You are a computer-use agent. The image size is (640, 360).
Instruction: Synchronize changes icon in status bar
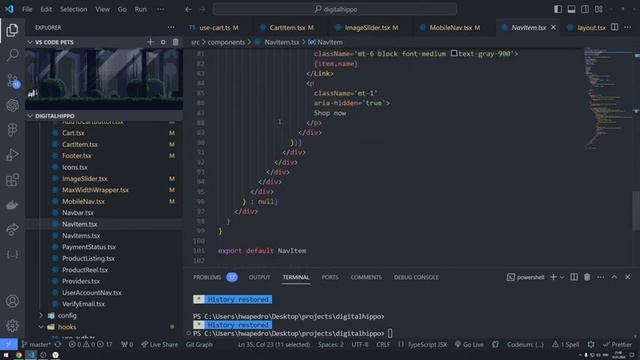click(x=58, y=344)
